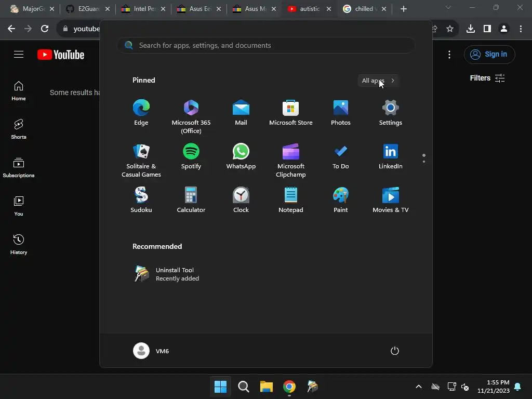Open a new Chrome tab
532x399 pixels.
click(x=403, y=9)
